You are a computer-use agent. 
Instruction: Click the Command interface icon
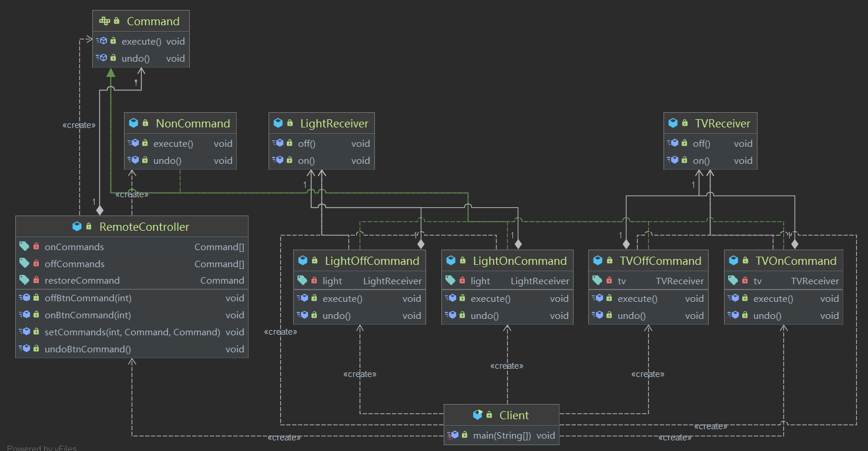pos(105,21)
